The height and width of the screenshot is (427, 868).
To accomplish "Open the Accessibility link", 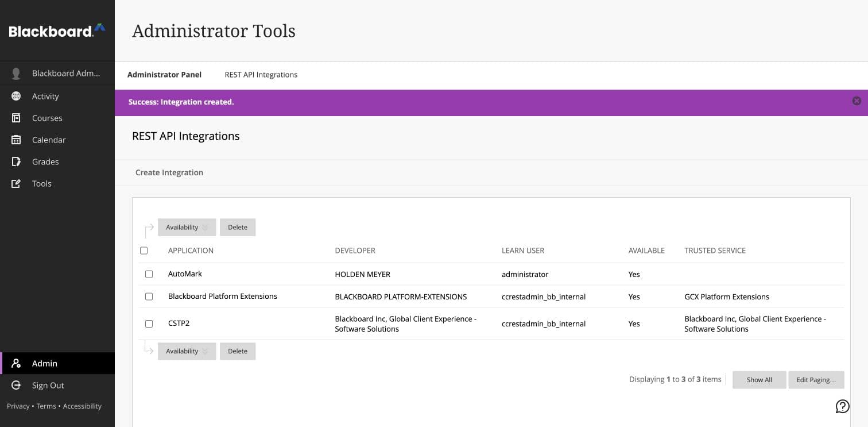I will pos(82,406).
